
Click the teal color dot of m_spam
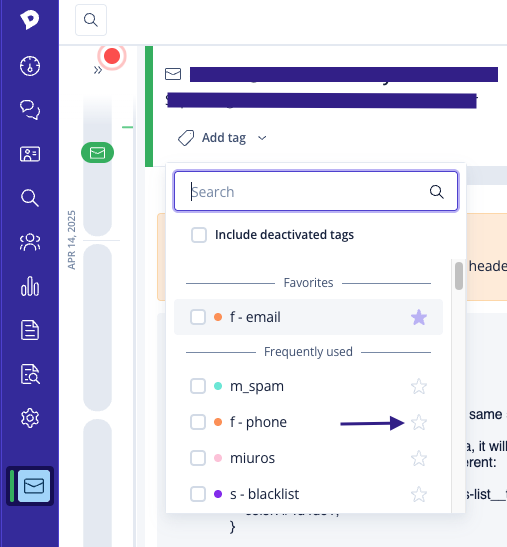[218, 386]
